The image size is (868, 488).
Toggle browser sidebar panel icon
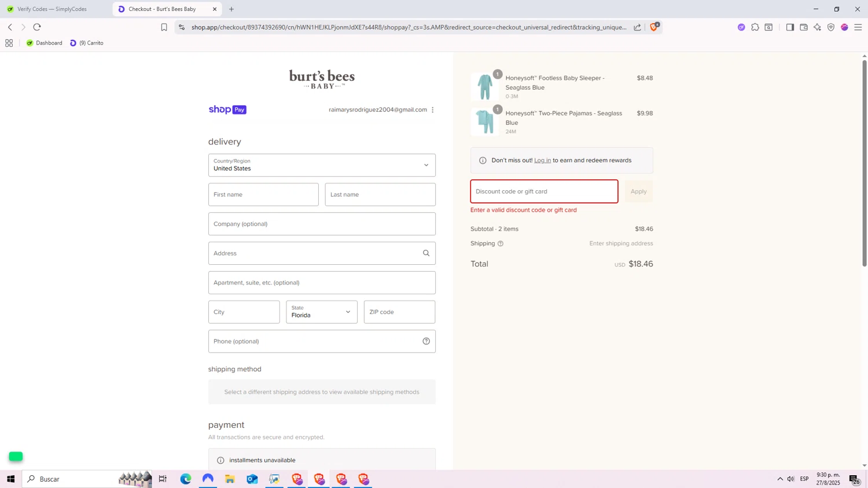(790, 27)
